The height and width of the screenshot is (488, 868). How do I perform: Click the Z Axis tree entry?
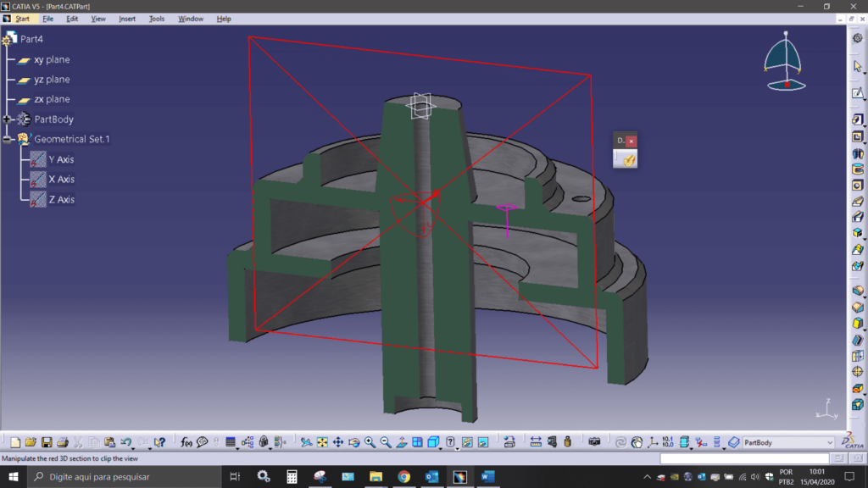(61, 200)
